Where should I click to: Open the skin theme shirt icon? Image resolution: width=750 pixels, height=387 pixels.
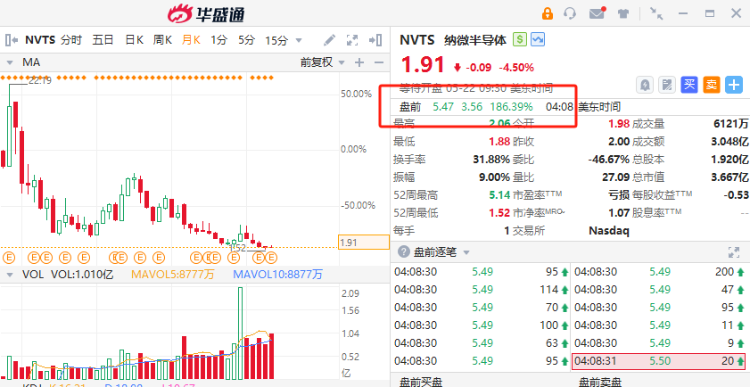tap(623, 13)
